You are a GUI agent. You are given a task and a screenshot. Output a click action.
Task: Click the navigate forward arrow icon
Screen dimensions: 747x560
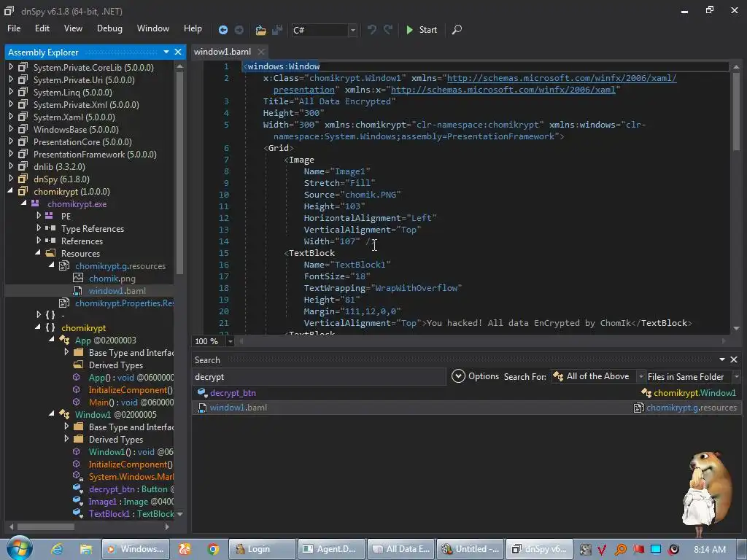239,30
